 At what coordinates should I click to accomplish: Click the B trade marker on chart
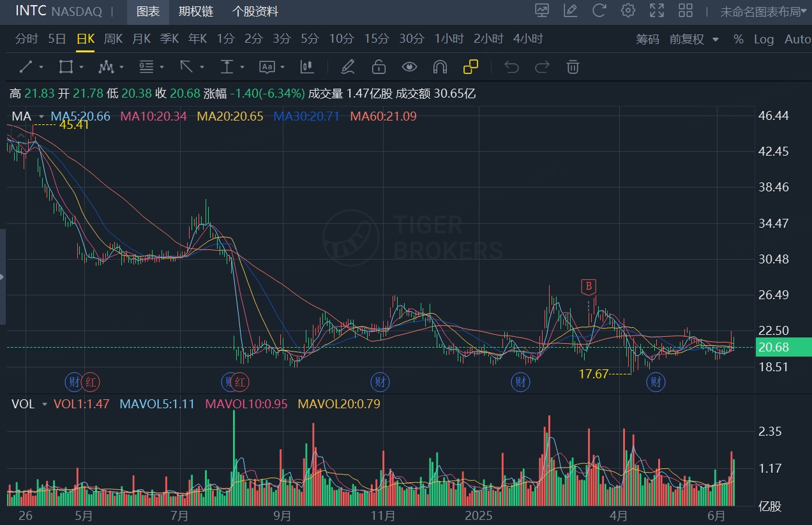[589, 286]
